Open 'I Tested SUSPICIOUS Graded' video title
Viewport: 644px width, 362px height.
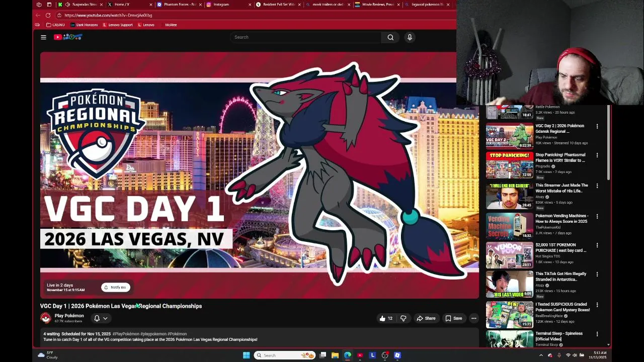[x=562, y=307]
